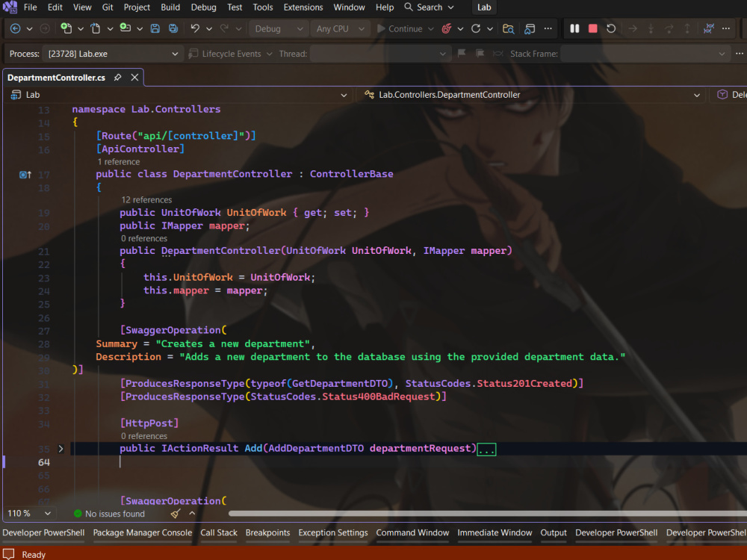Click the Add Item icon

125,28
